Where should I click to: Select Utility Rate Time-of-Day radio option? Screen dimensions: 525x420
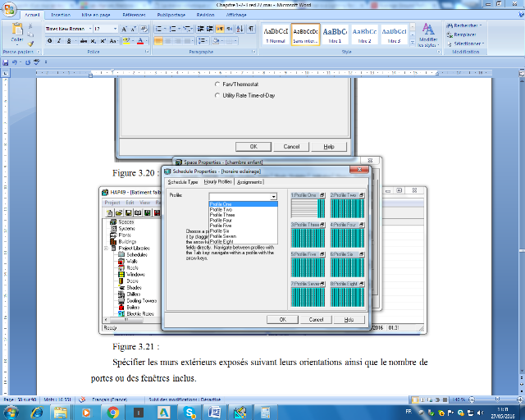pos(217,95)
